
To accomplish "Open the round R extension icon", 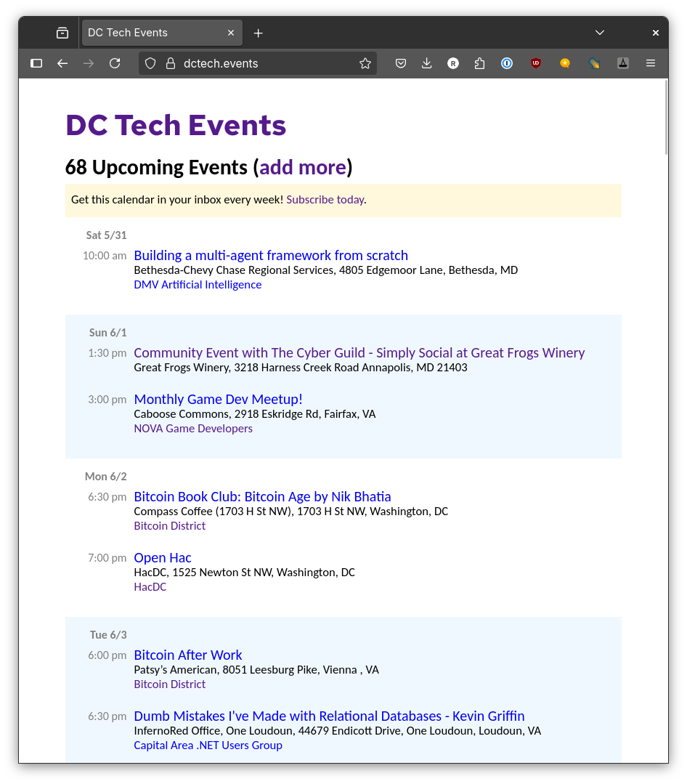I will [x=453, y=63].
